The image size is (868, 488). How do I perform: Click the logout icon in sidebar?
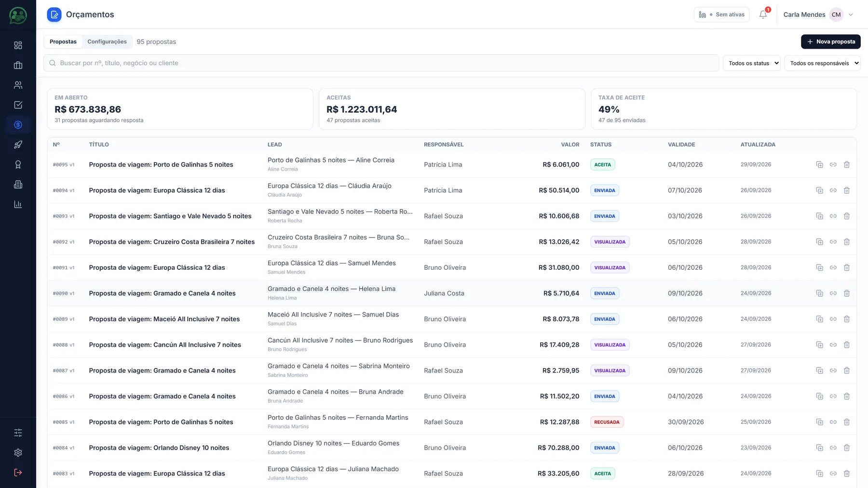tap(18, 473)
